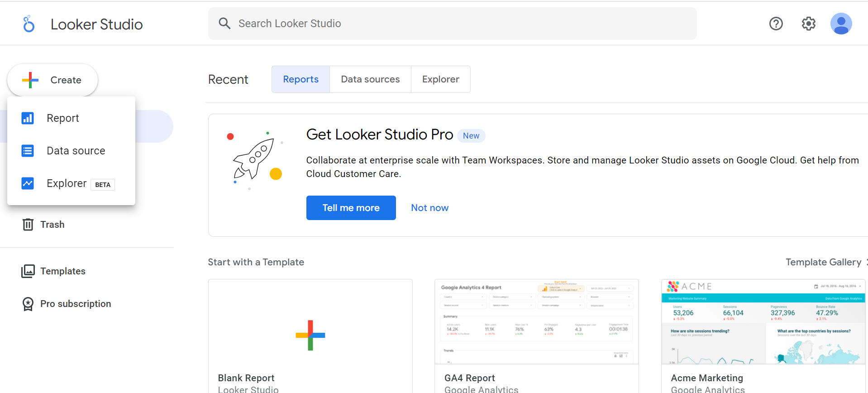Click the colorful plus icon on Create
Screen dimensions: 868x393
coord(30,80)
